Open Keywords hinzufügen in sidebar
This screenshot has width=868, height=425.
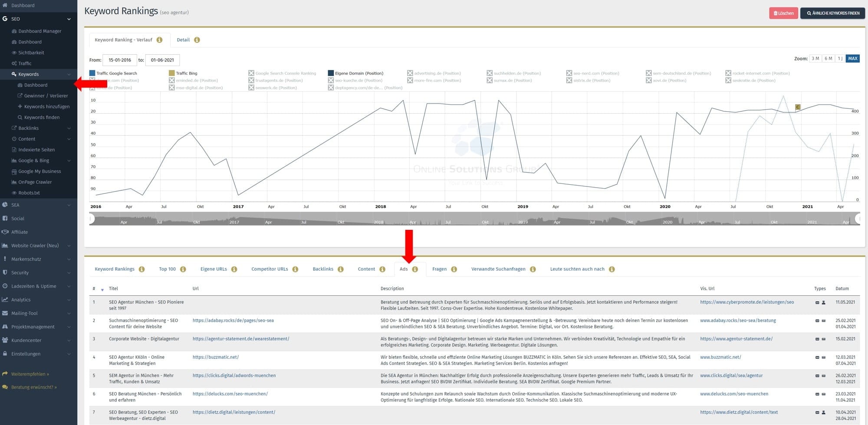click(47, 107)
